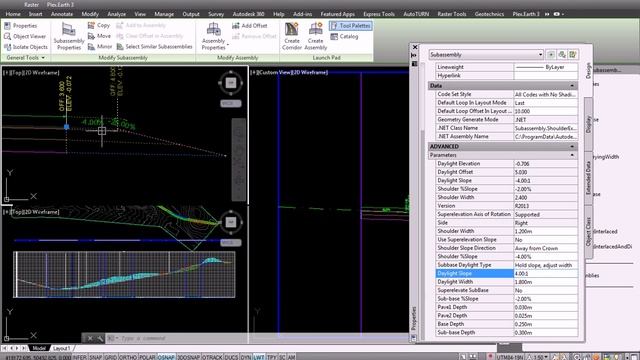
Task: Click Select Similar Subassemblies
Action: tap(154, 47)
